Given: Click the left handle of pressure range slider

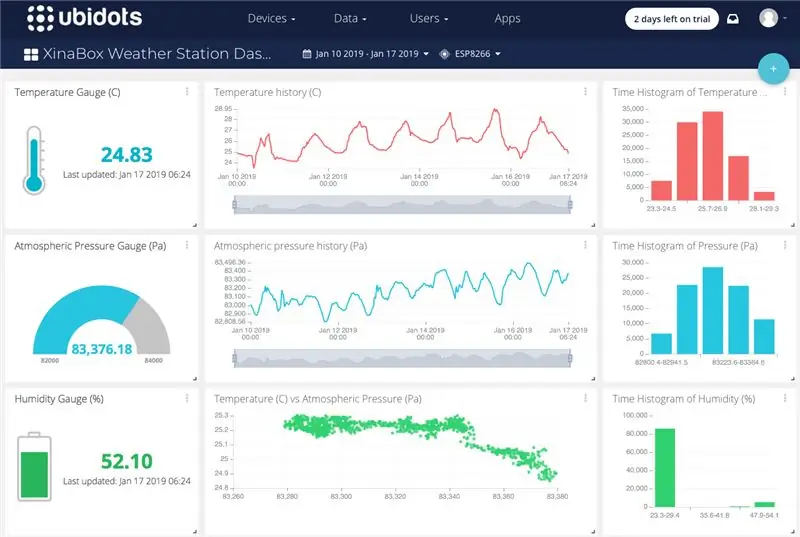Looking at the screenshot, I should 234,359.
